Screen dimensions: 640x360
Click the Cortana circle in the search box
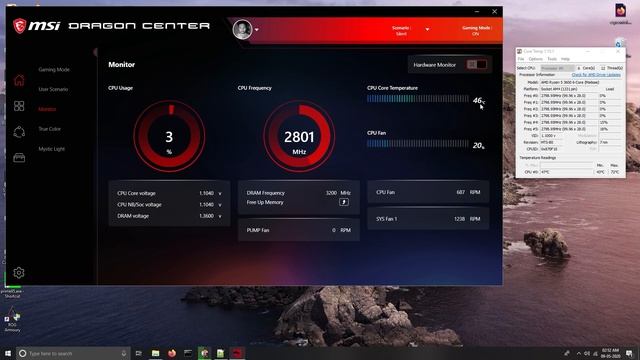coord(23,353)
